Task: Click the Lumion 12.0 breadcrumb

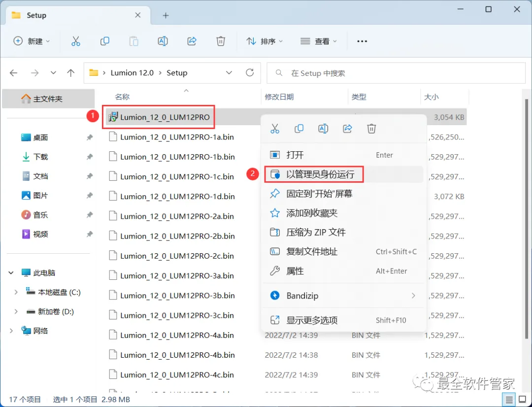Action: click(x=132, y=73)
